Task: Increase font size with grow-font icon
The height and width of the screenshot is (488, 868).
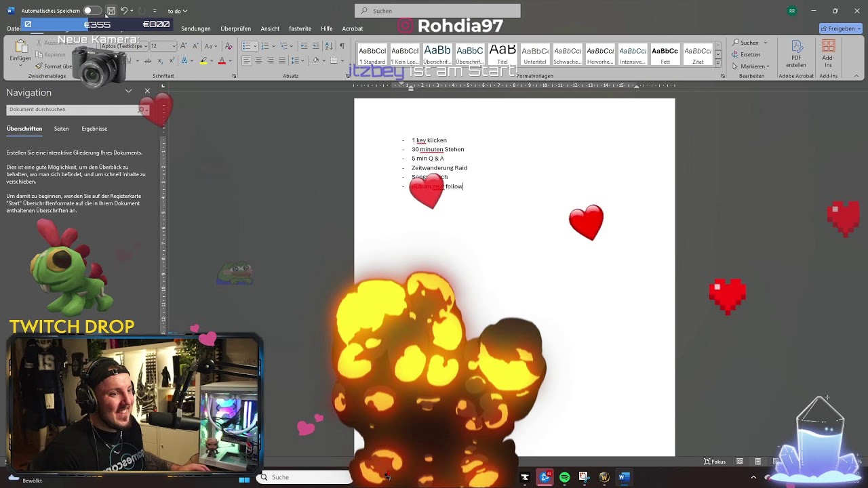Action: coord(184,46)
